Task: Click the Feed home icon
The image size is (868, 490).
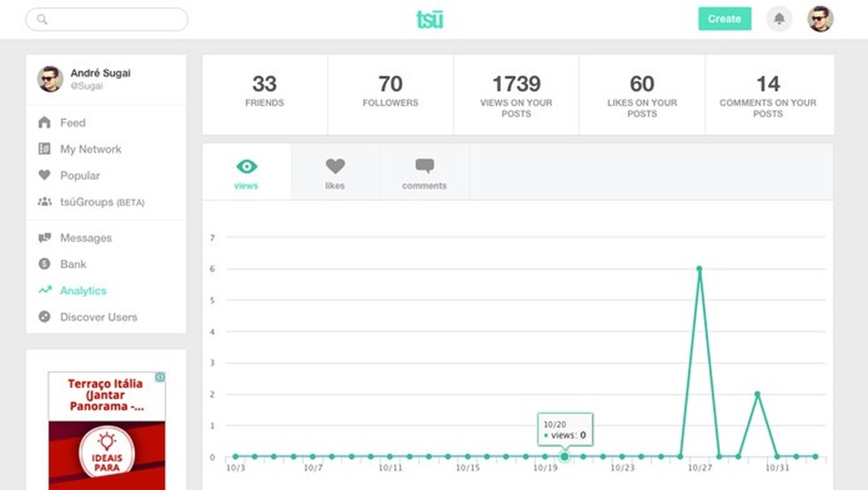Action: 44,122
